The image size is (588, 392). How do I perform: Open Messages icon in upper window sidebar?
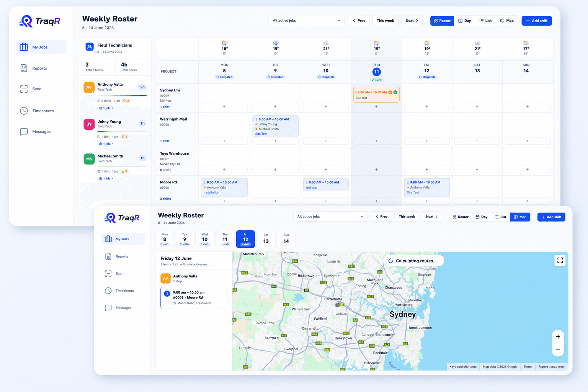(24, 131)
